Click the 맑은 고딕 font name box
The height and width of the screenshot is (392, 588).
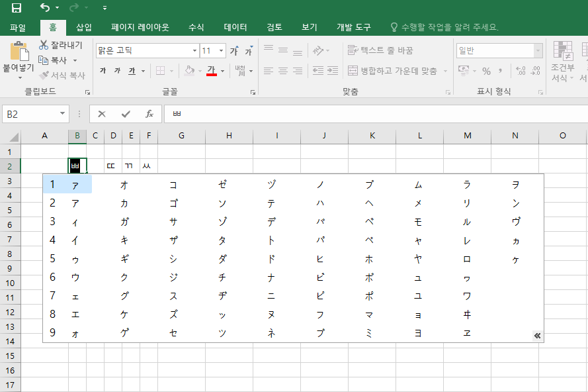(x=144, y=51)
